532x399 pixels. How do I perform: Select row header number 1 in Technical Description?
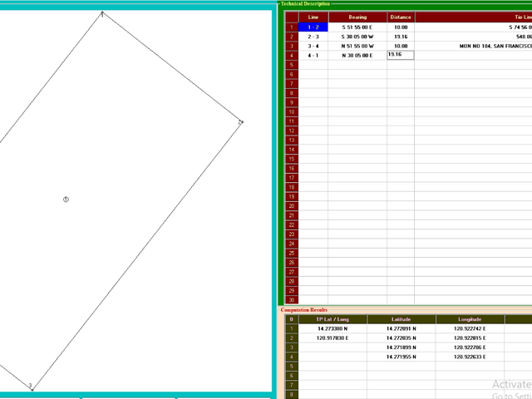[x=292, y=27]
